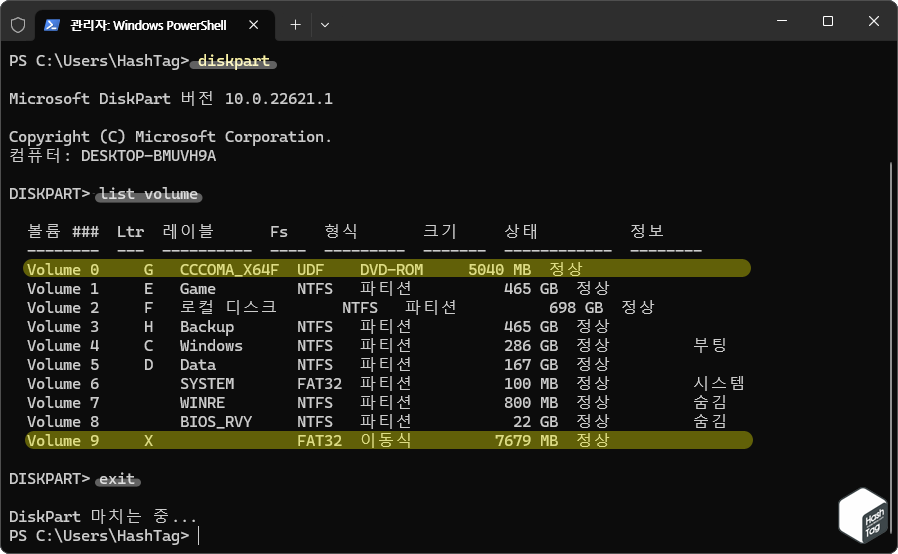Click the CCCOMA_X64F volume label
Screen dimensions: 898x554
point(229,269)
